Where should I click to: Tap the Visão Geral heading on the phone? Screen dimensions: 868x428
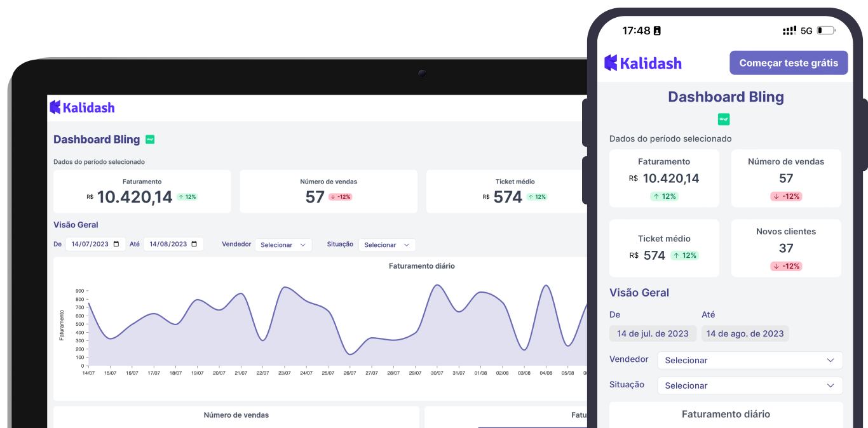coord(639,293)
